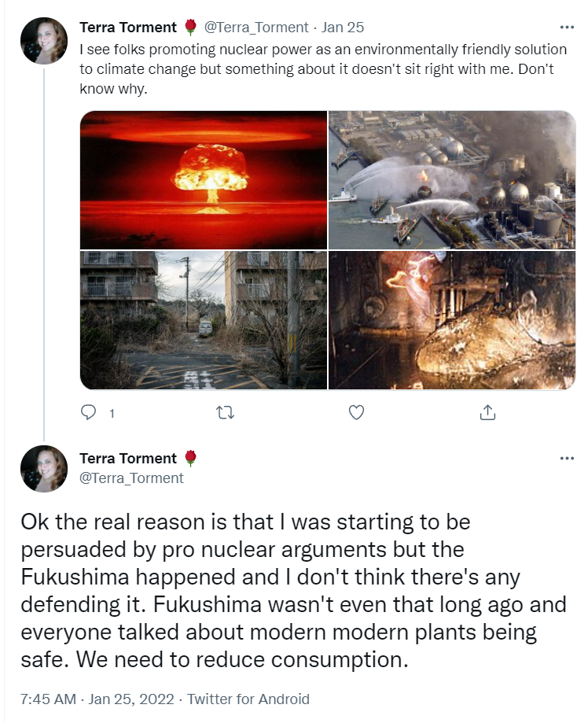Click the reply count number 1
Viewport: 588px width, 723px height.
112,413
